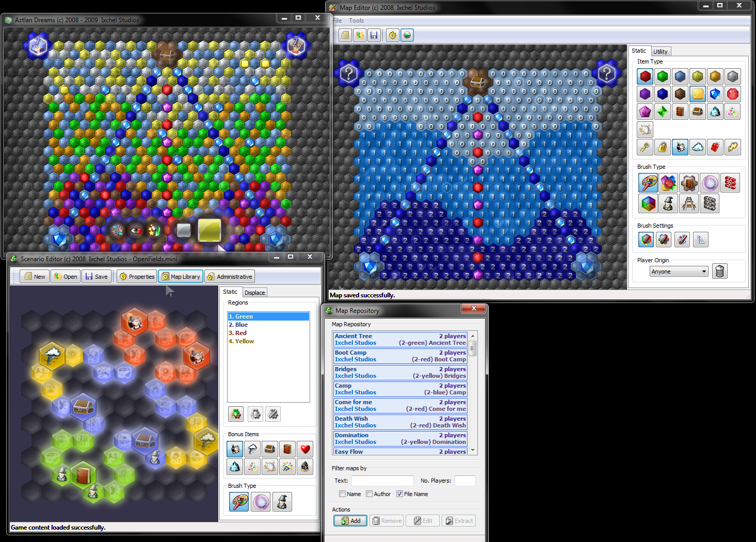The height and width of the screenshot is (542, 756).
Task: Click the trash can beside Player Origin
Action: [x=719, y=271]
